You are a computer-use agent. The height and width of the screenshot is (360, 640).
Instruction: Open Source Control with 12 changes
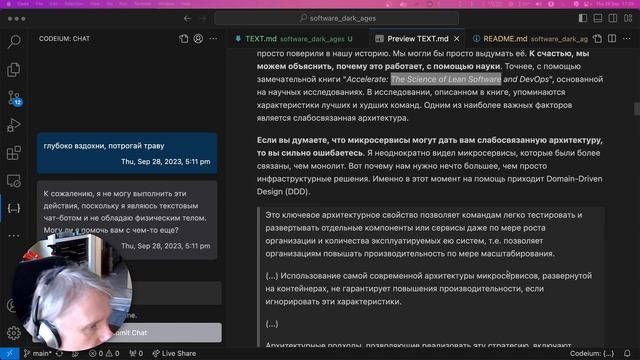[x=15, y=98]
